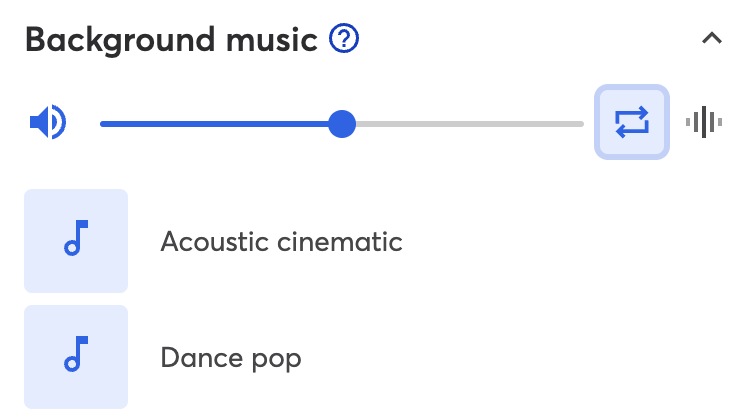The image size is (752, 418).
Task: Click the question mark next to Background music
Action: (344, 38)
